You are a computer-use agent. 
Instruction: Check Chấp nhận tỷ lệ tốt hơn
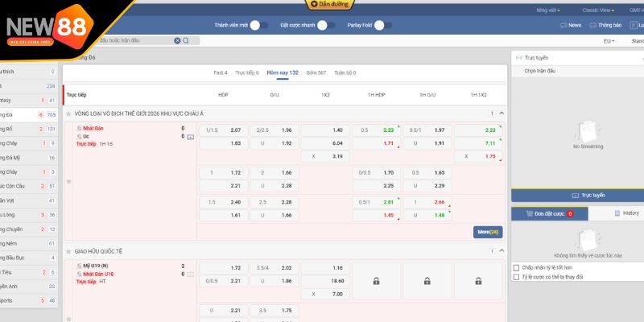pyautogui.click(x=516, y=267)
